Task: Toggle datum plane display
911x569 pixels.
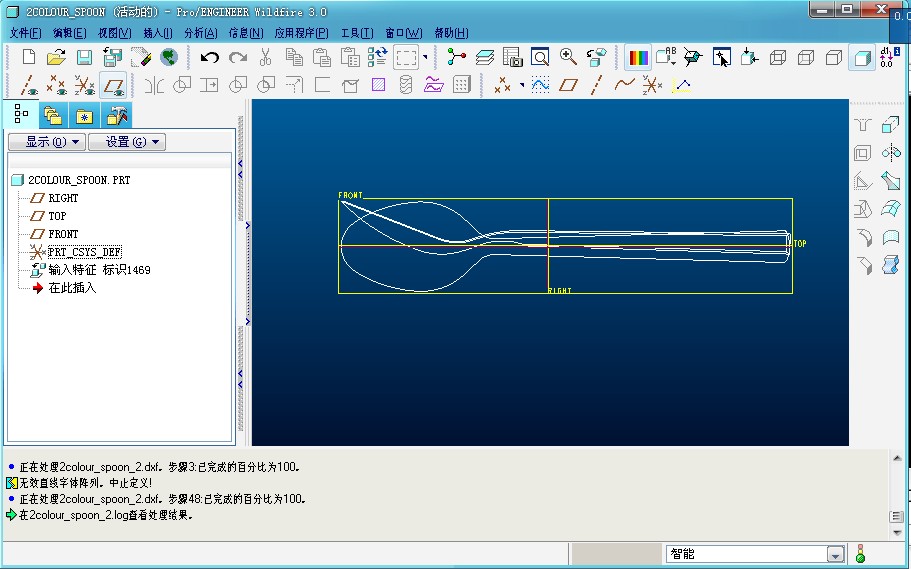Action: (113, 85)
